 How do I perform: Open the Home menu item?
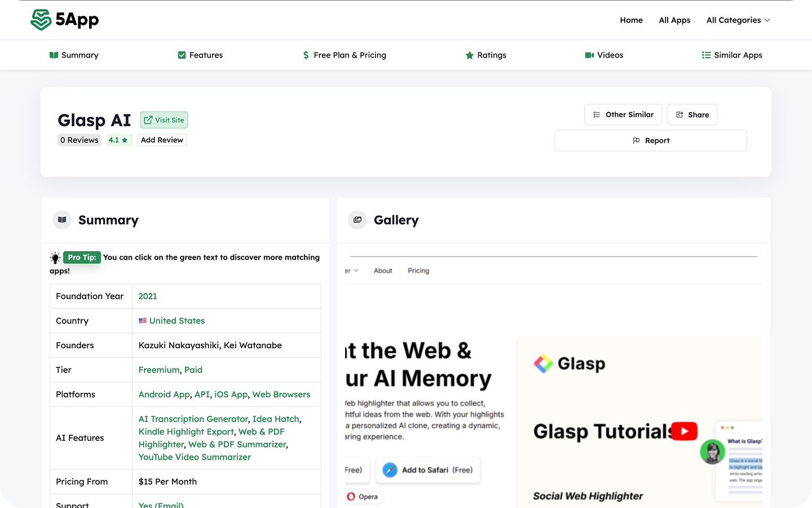pos(631,20)
